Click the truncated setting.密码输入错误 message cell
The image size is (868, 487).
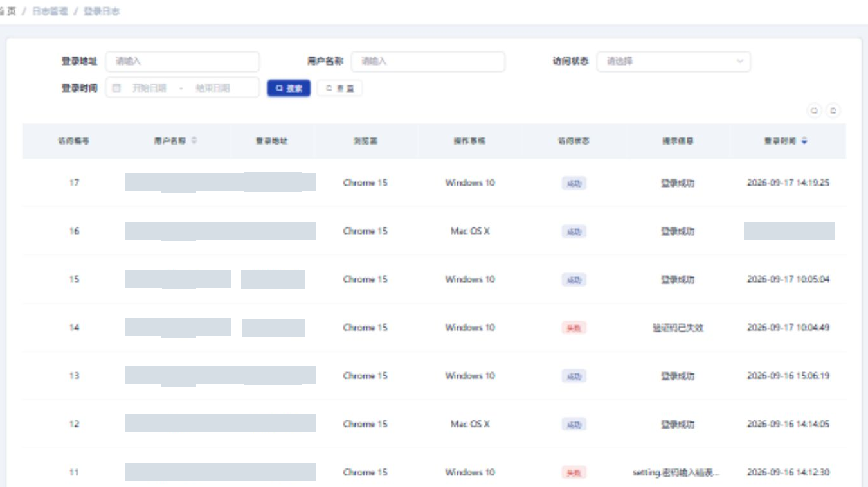tap(676, 473)
